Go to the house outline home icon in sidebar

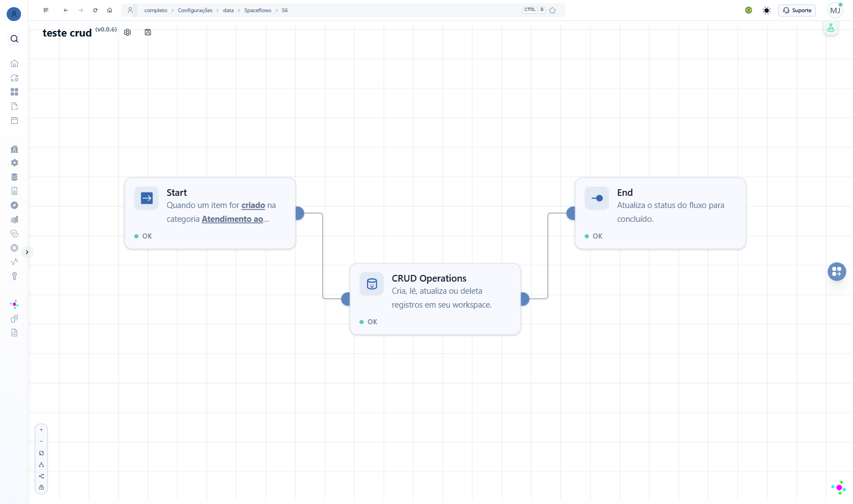click(x=14, y=64)
